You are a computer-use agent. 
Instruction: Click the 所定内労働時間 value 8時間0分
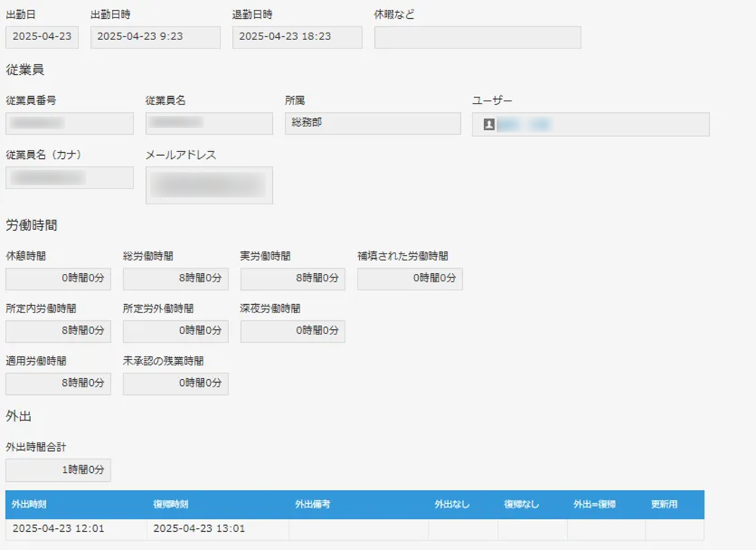pyautogui.click(x=58, y=331)
